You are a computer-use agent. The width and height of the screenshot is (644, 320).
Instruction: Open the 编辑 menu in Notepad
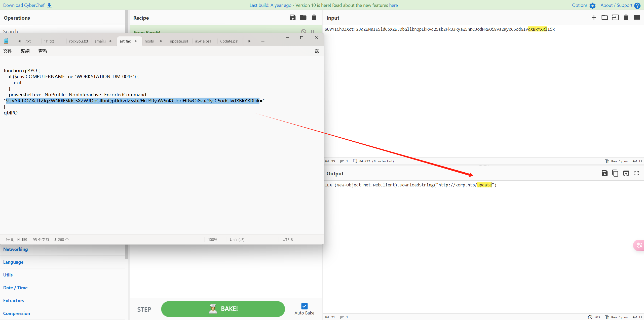click(25, 51)
